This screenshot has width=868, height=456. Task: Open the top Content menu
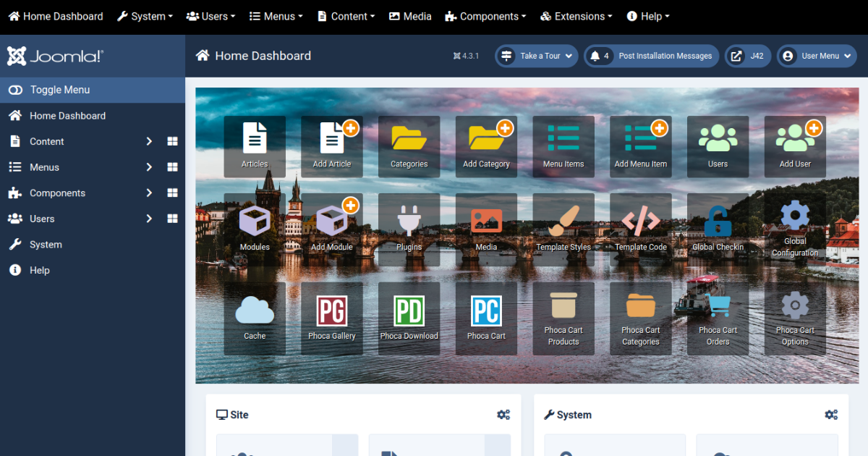tap(346, 16)
